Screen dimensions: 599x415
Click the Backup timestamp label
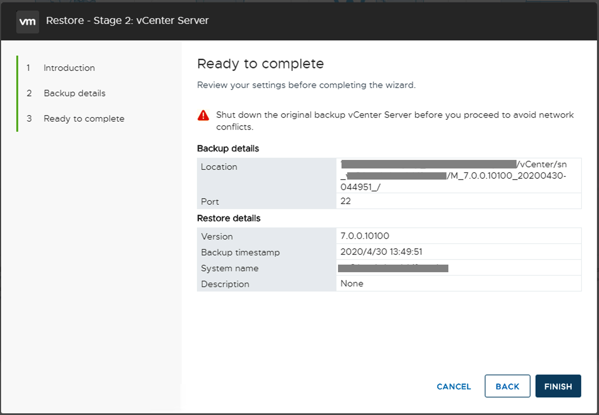(x=240, y=252)
